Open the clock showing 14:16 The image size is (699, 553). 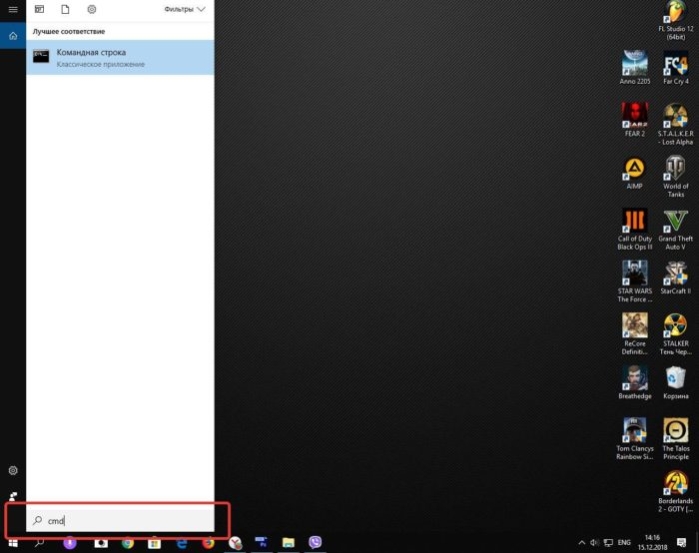652,542
